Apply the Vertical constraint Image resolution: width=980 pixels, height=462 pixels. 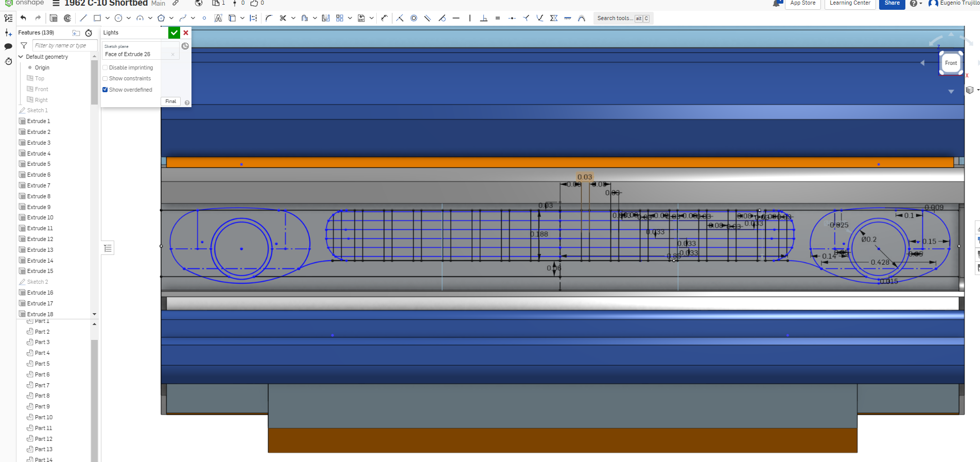coord(470,18)
